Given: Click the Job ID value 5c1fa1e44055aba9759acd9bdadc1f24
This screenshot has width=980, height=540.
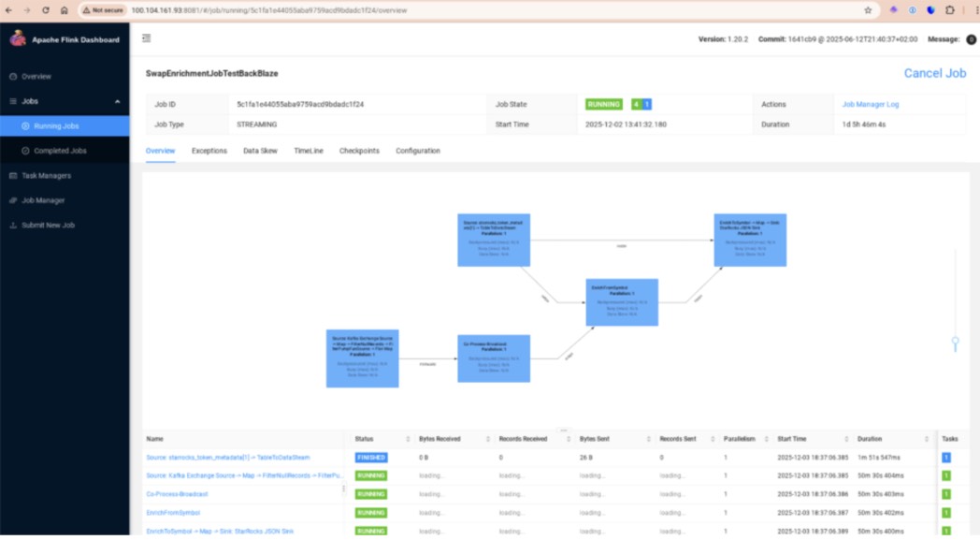Looking at the screenshot, I should [300, 105].
